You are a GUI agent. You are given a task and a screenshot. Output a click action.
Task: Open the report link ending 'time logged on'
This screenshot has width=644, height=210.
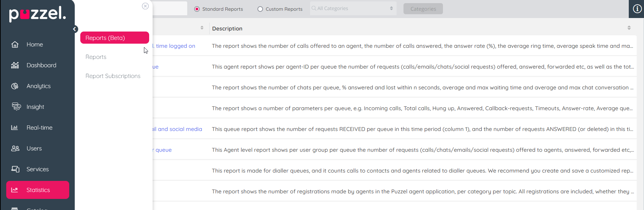[x=175, y=46]
